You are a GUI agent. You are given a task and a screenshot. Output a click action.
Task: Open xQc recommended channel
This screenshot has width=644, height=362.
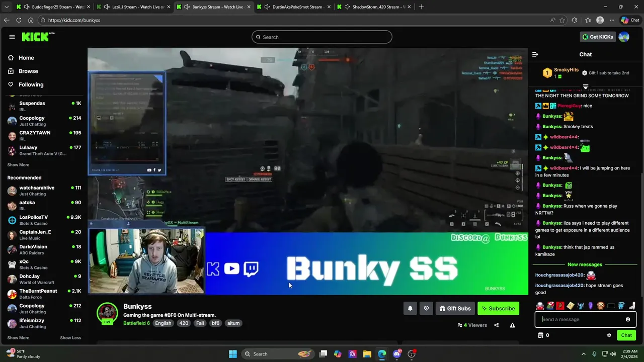tap(44, 264)
